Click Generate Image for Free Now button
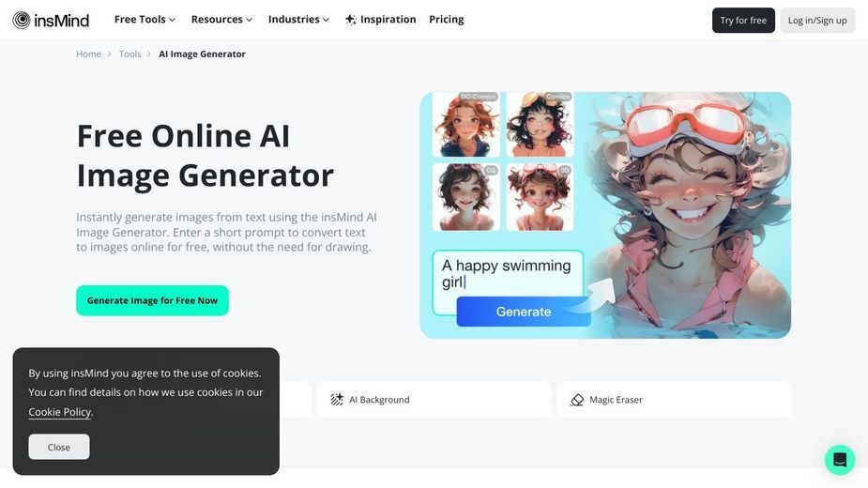 point(152,300)
